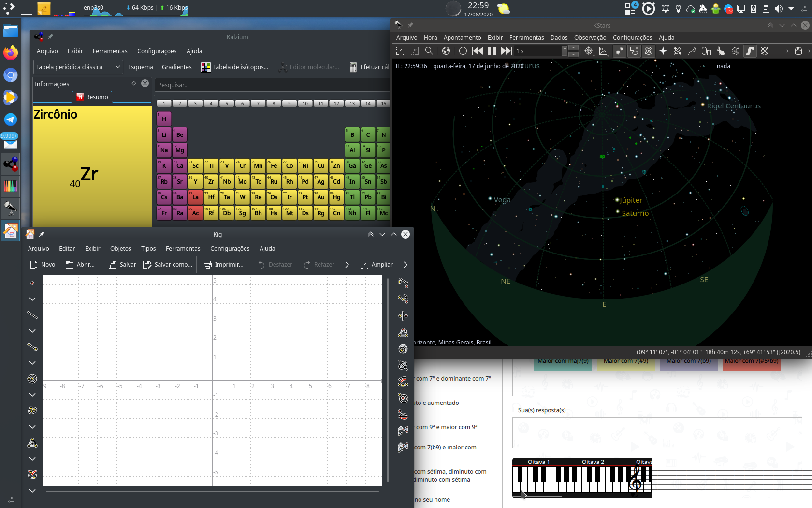Viewport: 812px width, 508px height.
Task: Expand chevron below Kig point tool
Action: pyautogui.click(x=32, y=299)
